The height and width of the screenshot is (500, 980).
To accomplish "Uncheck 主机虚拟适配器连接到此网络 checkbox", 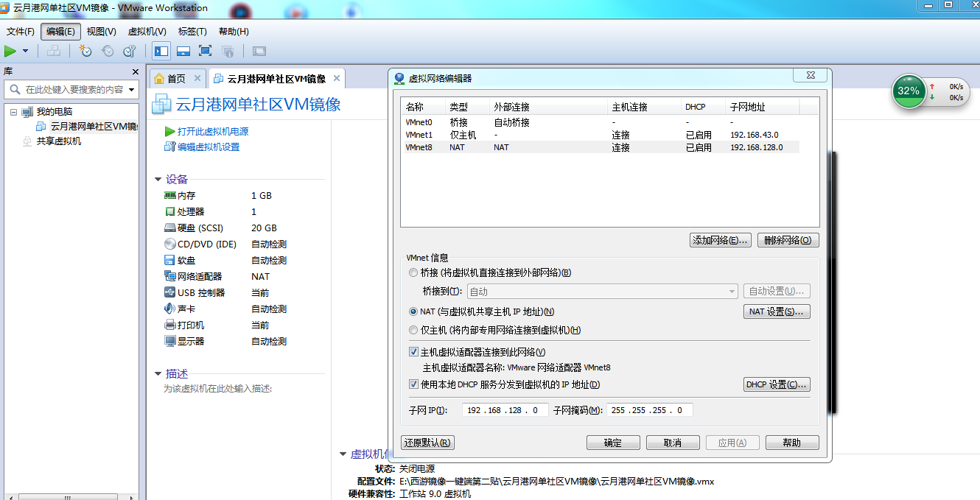I will pos(413,352).
